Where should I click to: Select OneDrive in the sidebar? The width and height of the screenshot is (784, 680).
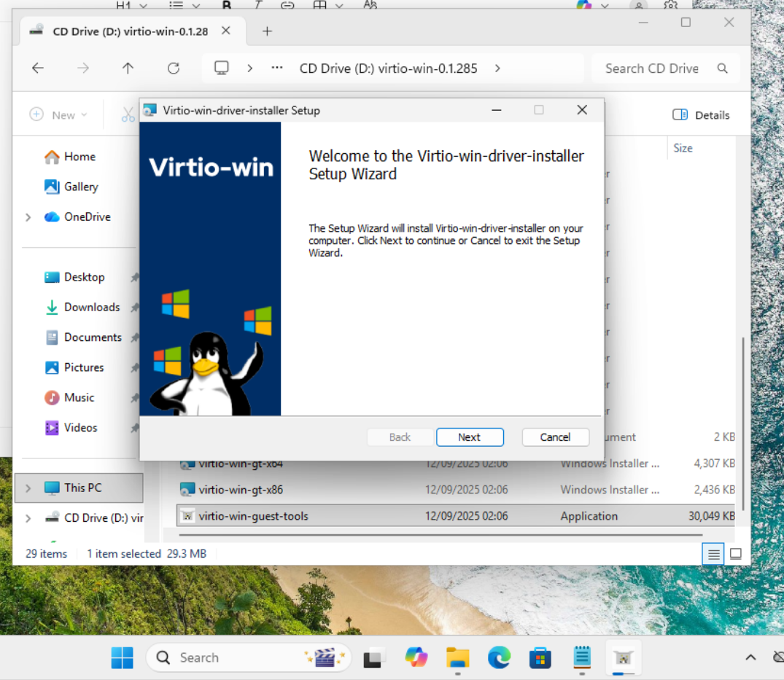[x=77, y=217]
